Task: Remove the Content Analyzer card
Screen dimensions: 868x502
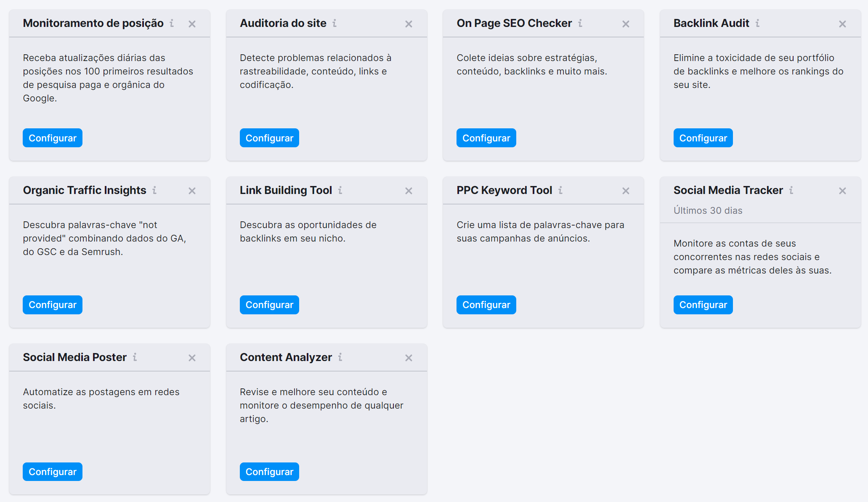Action: [409, 358]
